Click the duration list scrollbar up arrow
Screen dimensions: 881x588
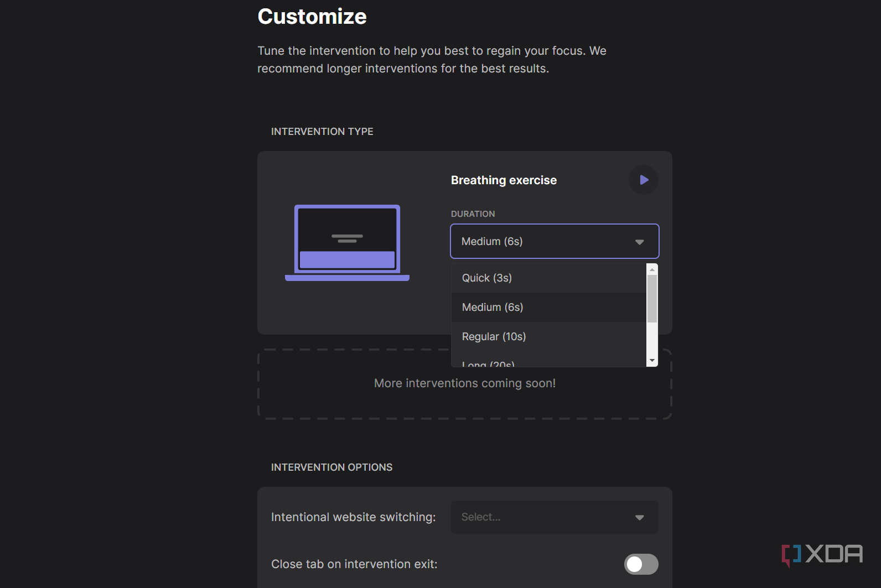tap(652, 269)
